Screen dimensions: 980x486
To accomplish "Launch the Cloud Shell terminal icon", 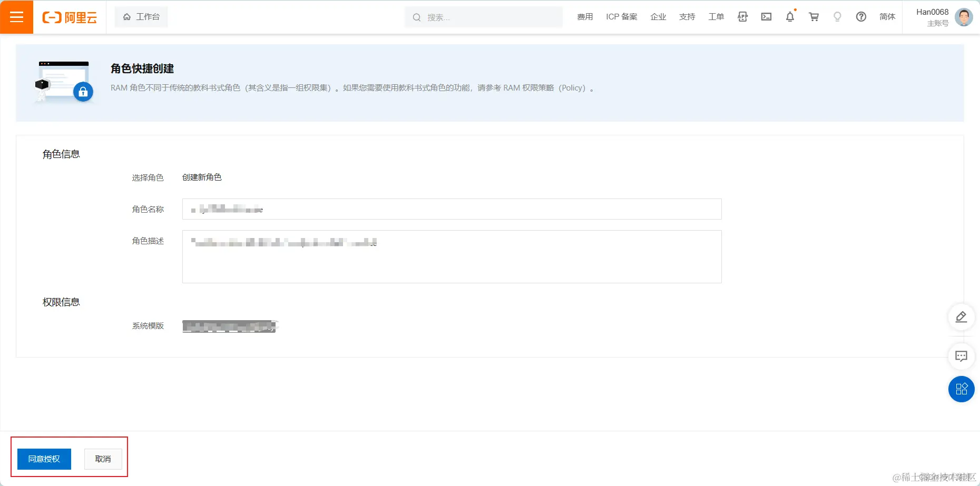I will [x=767, y=17].
